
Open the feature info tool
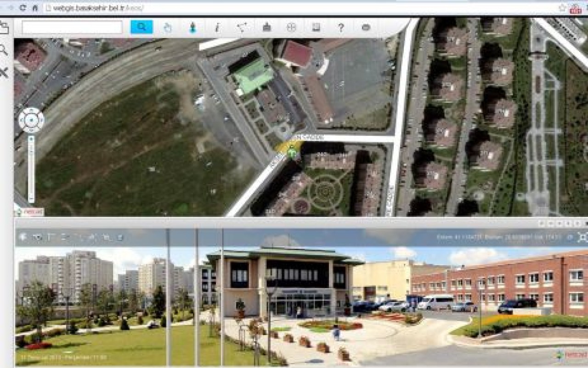click(x=216, y=27)
